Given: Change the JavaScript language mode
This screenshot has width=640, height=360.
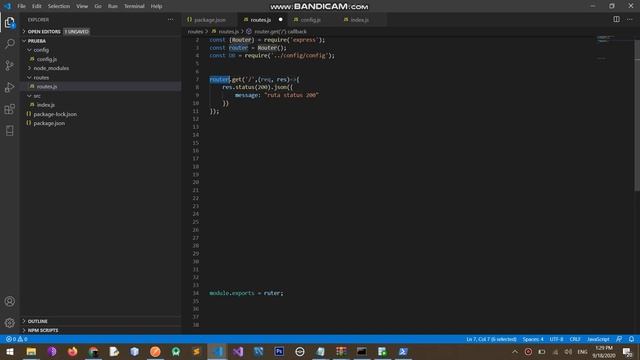Looking at the screenshot, I should point(598,339).
